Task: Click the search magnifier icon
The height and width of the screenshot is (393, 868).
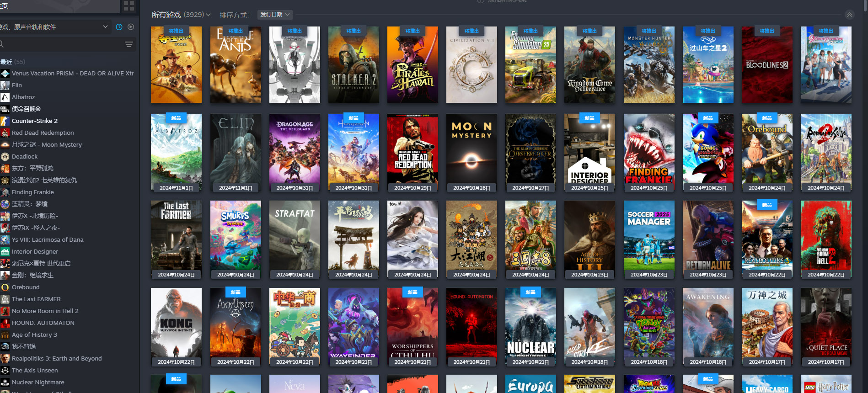Action: 1,44
